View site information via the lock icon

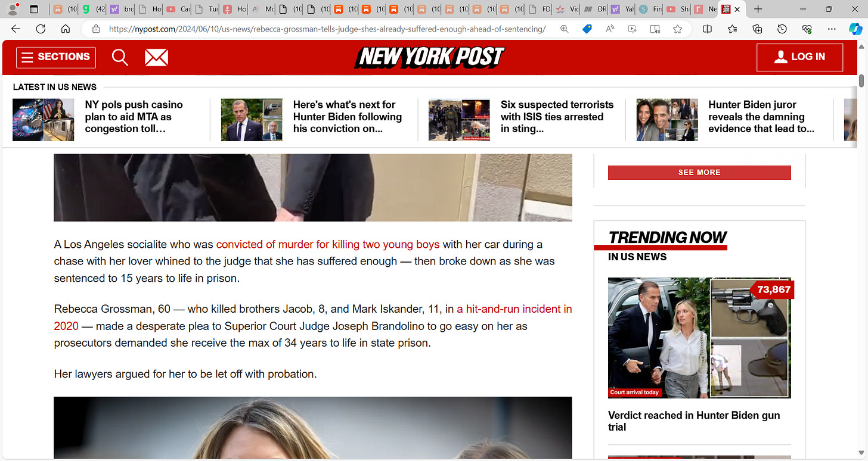(95, 29)
